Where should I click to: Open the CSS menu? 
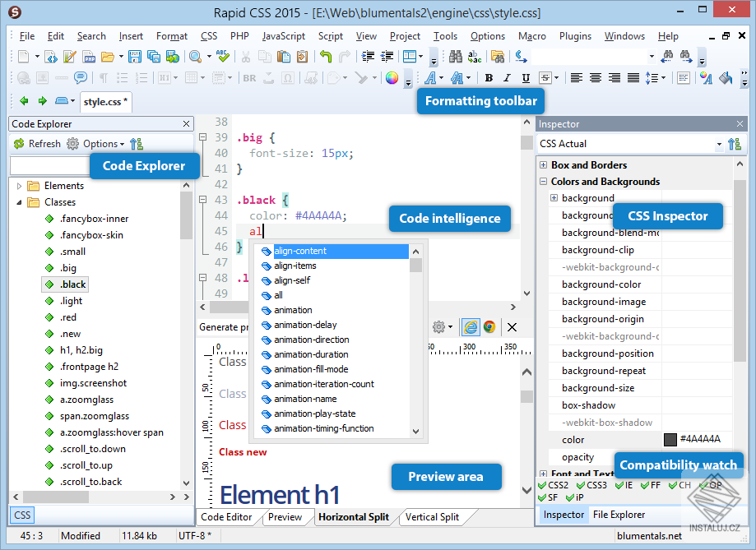[x=208, y=35]
